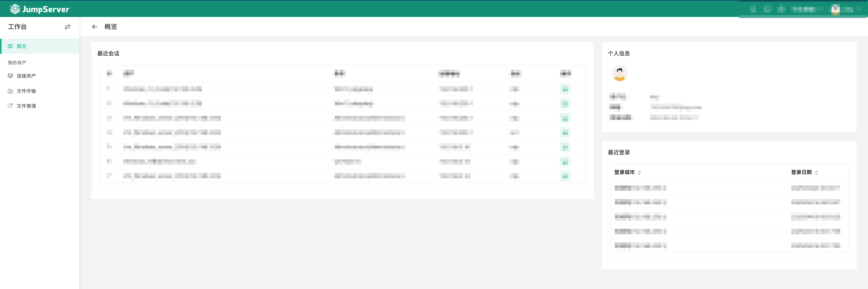
Task: Click the 我的资产 sidebar section label
Action: pyautogui.click(x=17, y=63)
